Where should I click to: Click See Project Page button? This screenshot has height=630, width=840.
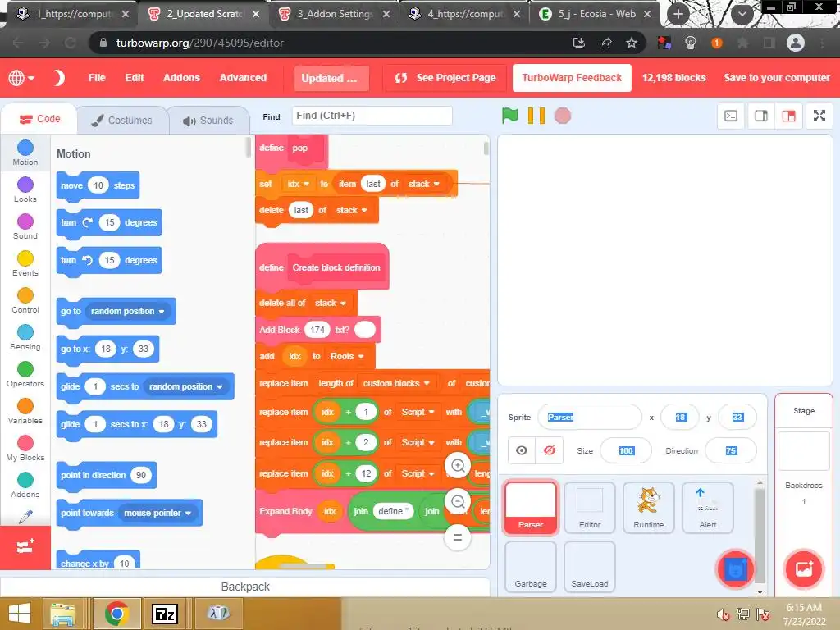[445, 78]
